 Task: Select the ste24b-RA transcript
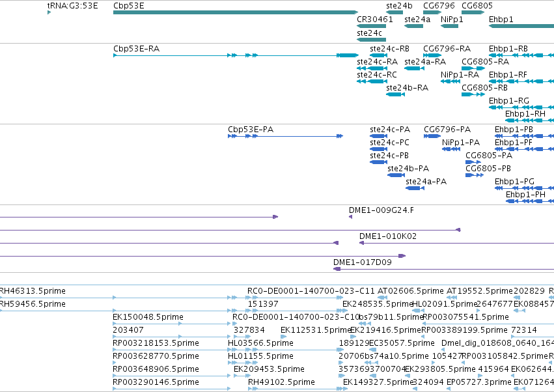click(395, 94)
